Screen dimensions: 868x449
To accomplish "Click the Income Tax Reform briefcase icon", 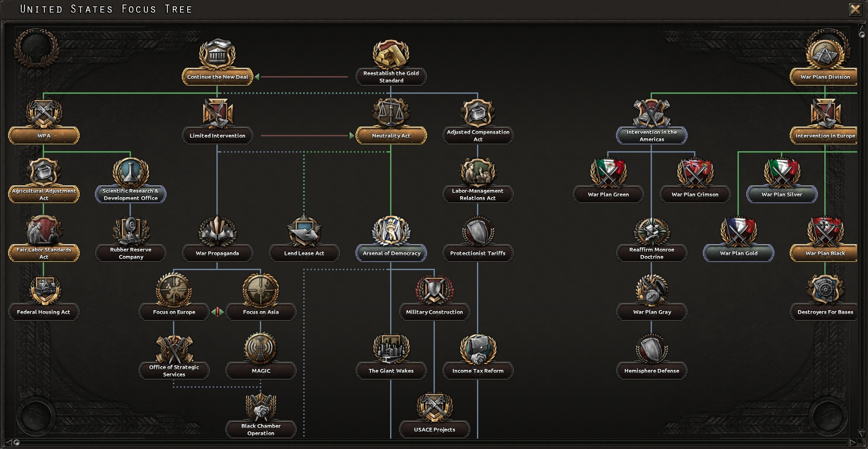I will pos(478,348).
